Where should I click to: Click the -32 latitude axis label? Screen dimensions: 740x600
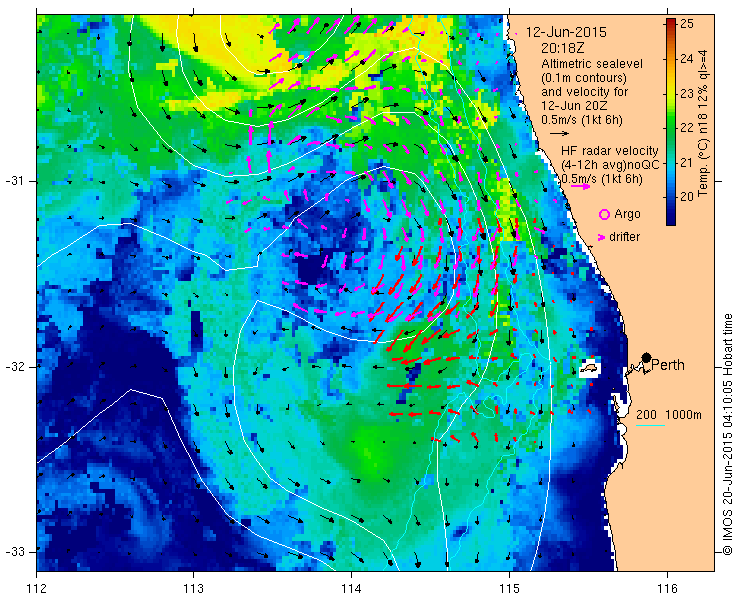pyautogui.click(x=14, y=367)
